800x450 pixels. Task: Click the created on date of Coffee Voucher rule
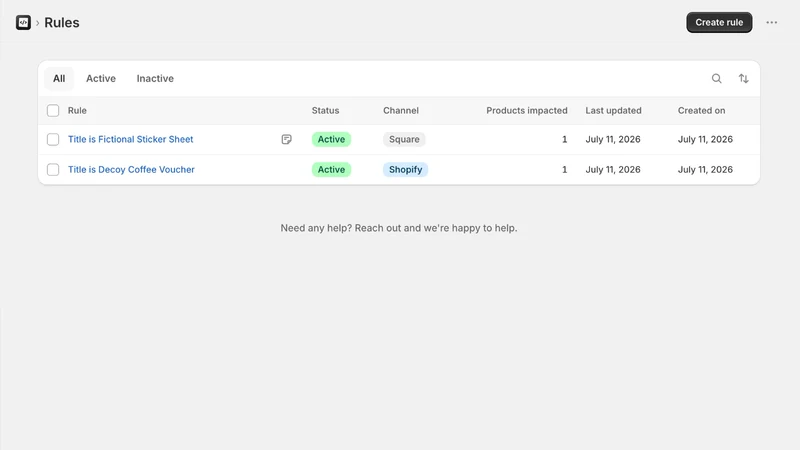(x=705, y=169)
